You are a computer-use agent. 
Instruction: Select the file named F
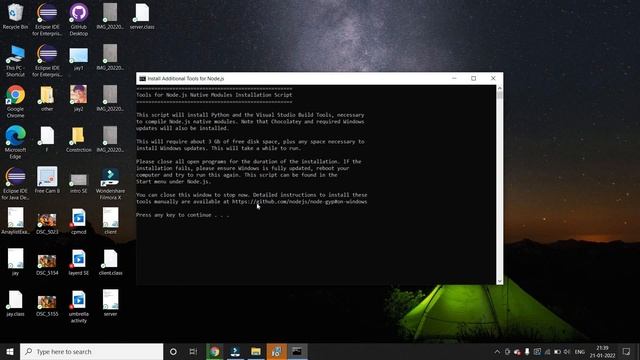47,139
